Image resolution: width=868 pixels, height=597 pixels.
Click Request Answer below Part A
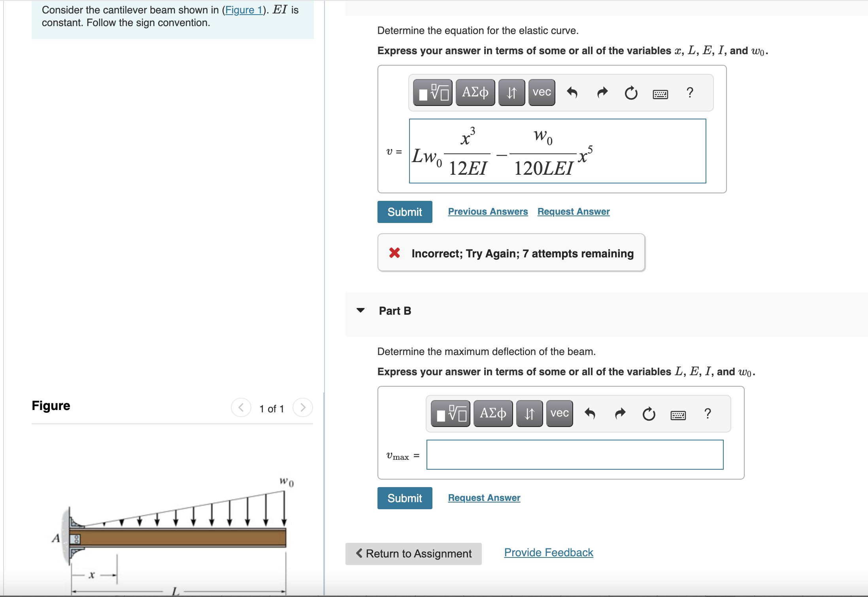573,212
